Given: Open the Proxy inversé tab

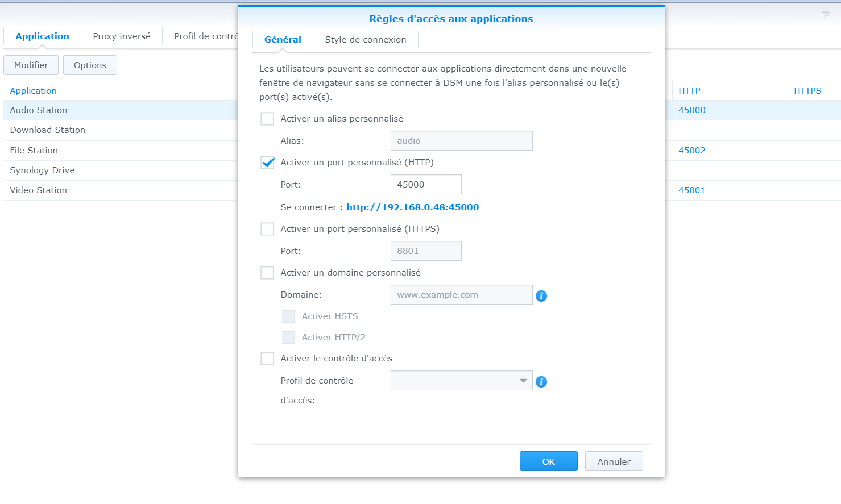Looking at the screenshot, I should coord(122,36).
